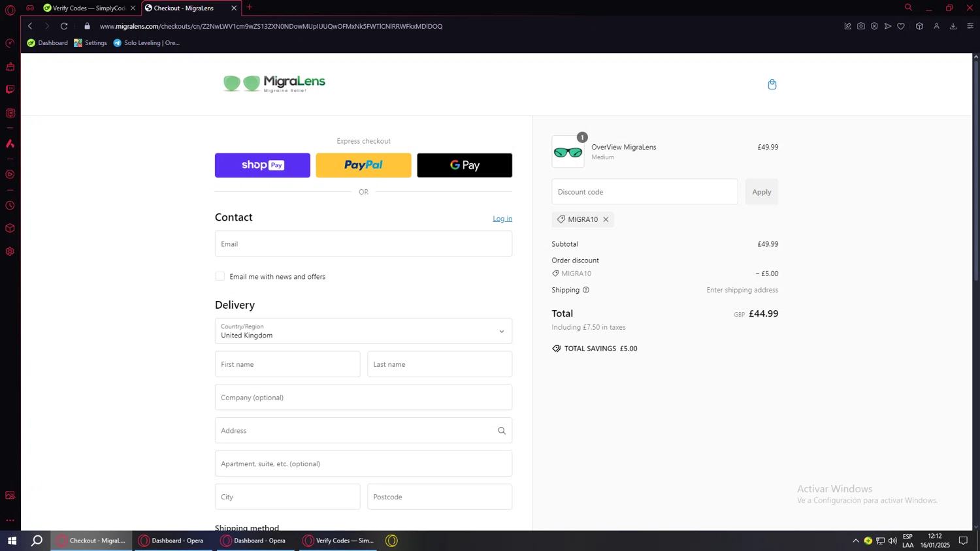Image resolution: width=980 pixels, height=551 pixels.
Task: Click the Email input field
Action: [363, 244]
